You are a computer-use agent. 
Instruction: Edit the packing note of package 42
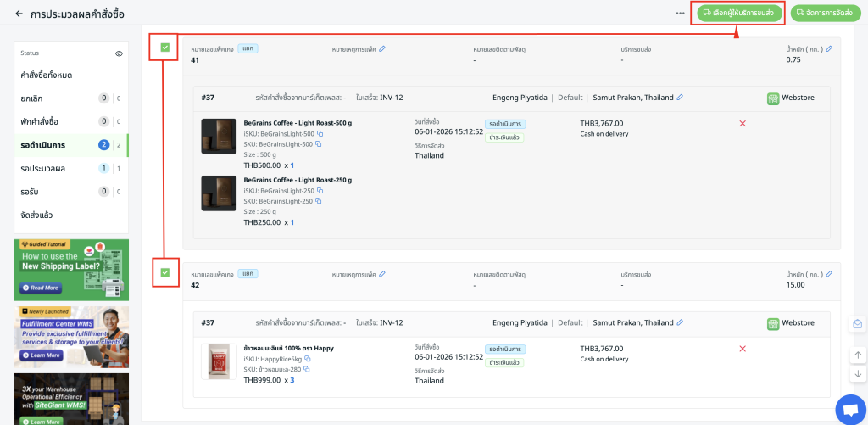(382, 274)
